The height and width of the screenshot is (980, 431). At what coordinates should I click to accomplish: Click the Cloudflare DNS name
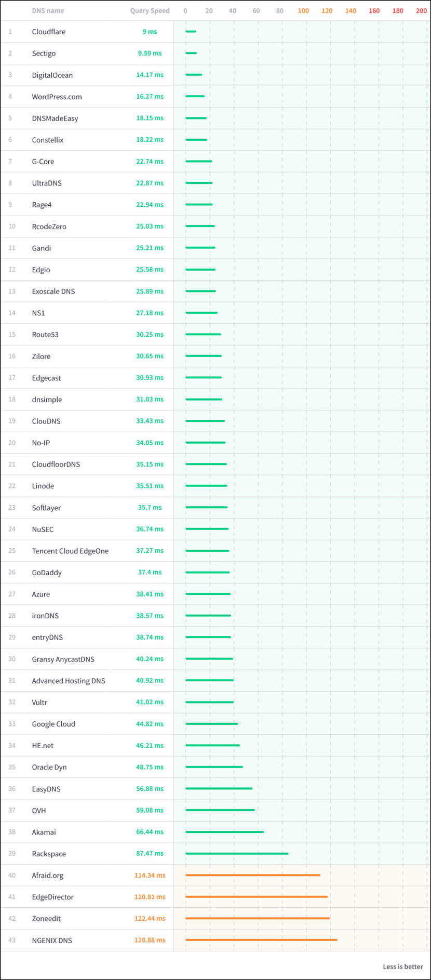(49, 32)
